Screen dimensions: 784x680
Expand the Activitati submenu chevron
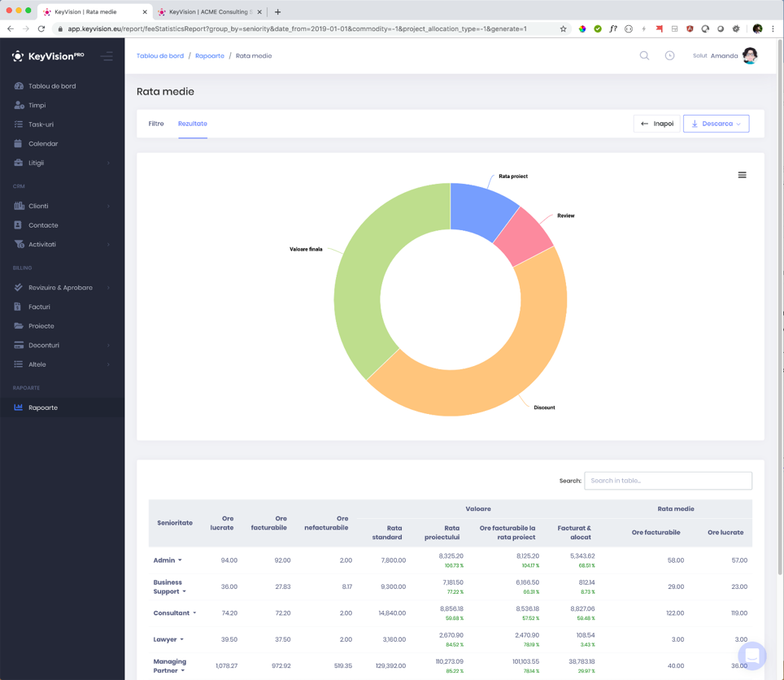coord(108,245)
